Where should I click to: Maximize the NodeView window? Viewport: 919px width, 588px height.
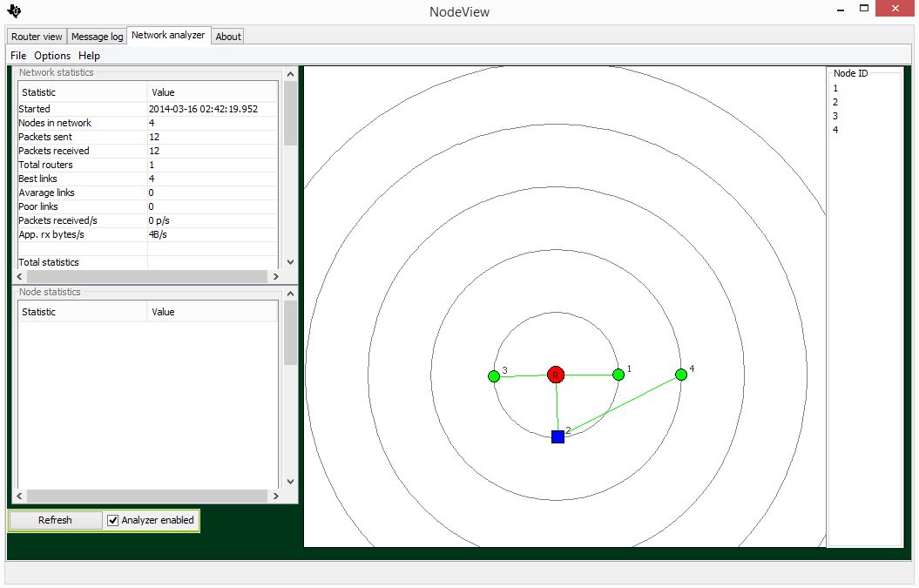pyautogui.click(x=864, y=8)
